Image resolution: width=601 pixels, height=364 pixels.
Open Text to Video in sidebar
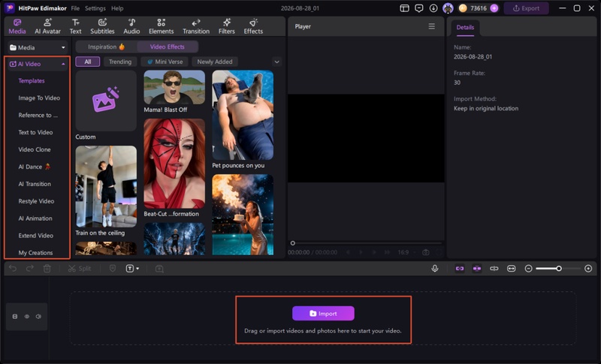pyautogui.click(x=35, y=132)
